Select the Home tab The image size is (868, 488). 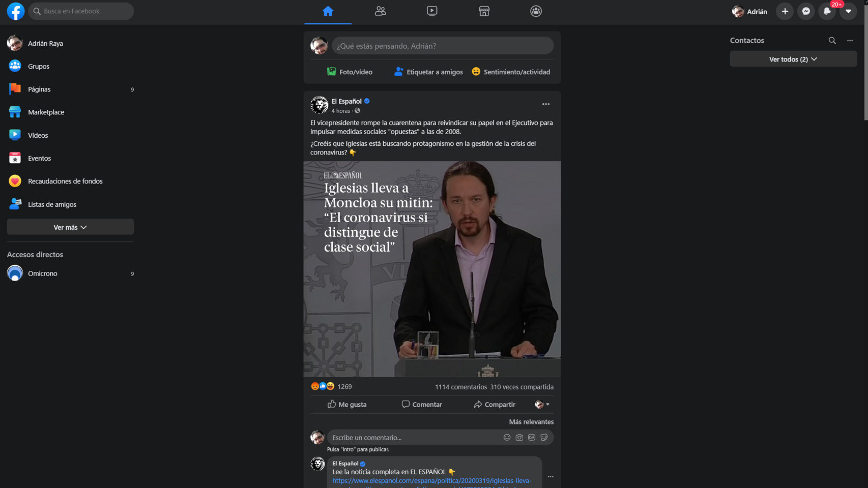coord(328,11)
